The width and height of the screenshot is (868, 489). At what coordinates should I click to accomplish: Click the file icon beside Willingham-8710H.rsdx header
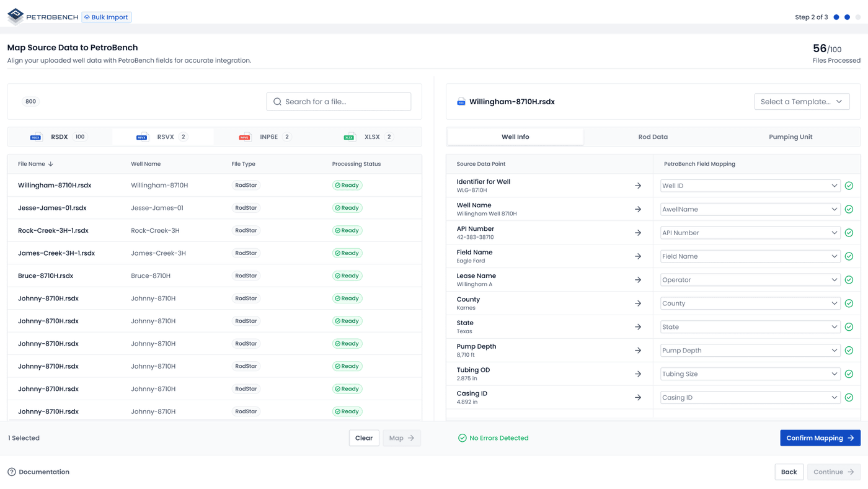tap(461, 101)
